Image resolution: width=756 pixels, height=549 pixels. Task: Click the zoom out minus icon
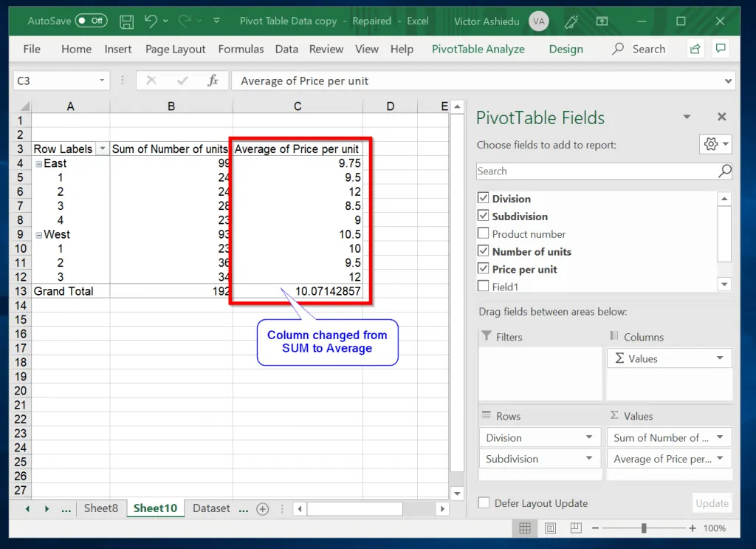click(596, 528)
